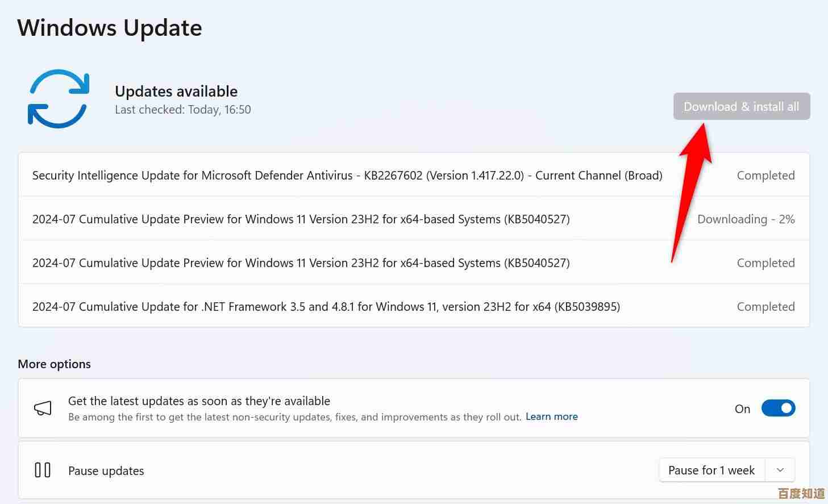The height and width of the screenshot is (504, 828).
Task: Select the downloading KB5040527 cumulative update entry
Action: [x=301, y=219]
